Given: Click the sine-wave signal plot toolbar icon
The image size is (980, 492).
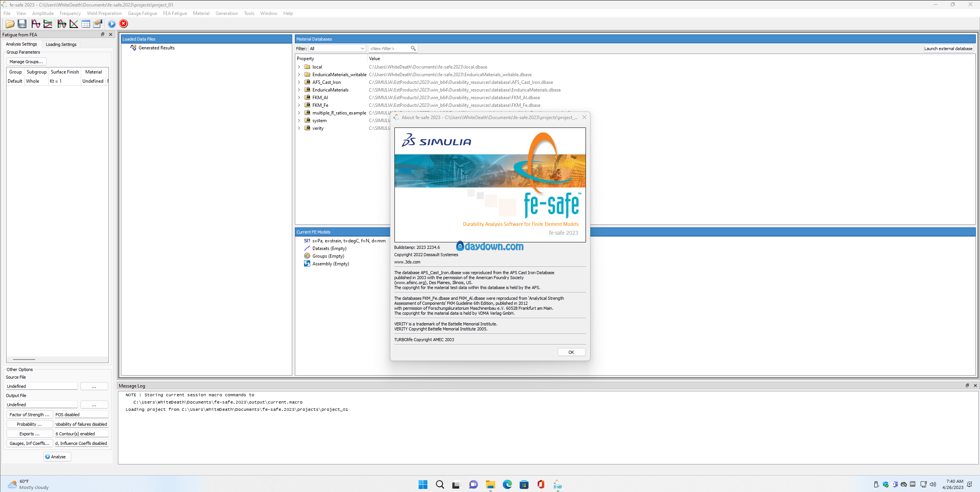Looking at the screenshot, I should [x=36, y=24].
